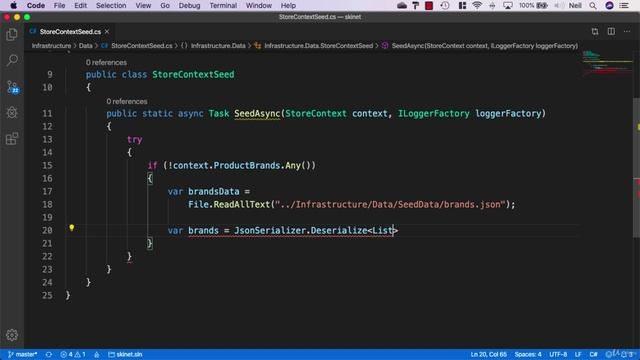640x360 pixels.
Task: Click the minimap code overview
Action: coord(607,63)
